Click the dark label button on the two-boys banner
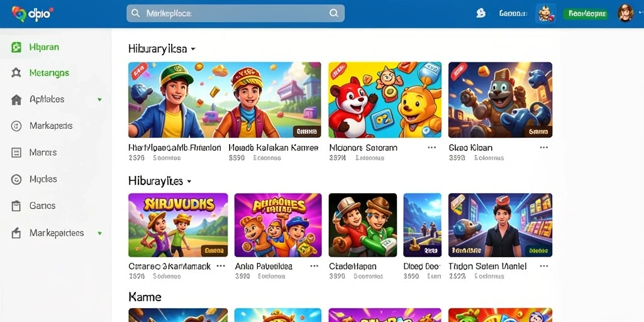Screen dimensions: 644x322 tap(306, 131)
